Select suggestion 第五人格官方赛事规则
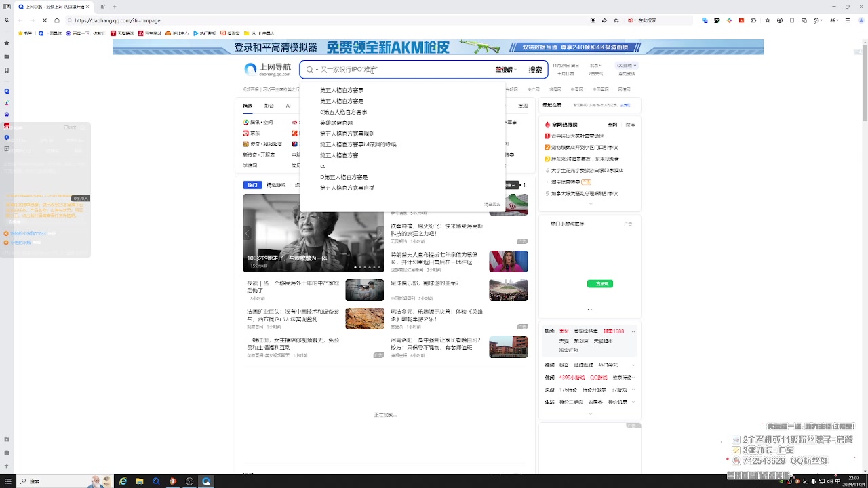This screenshot has width=868, height=488. tap(347, 134)
